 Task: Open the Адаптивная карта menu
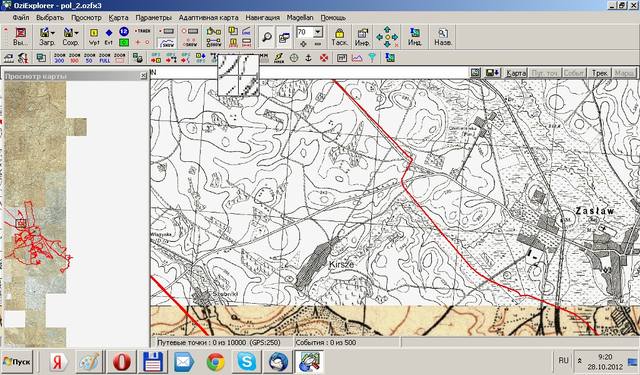208,18
